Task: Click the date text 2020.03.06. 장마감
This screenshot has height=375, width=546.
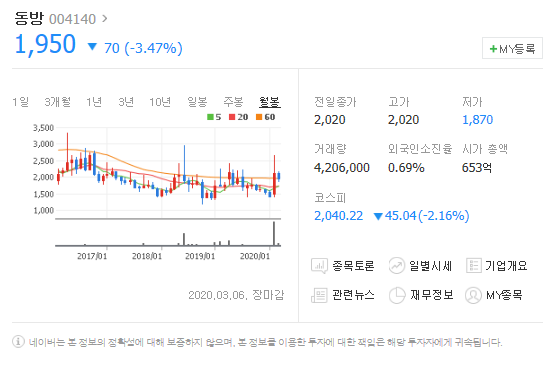Action: [x=236, y=295]
